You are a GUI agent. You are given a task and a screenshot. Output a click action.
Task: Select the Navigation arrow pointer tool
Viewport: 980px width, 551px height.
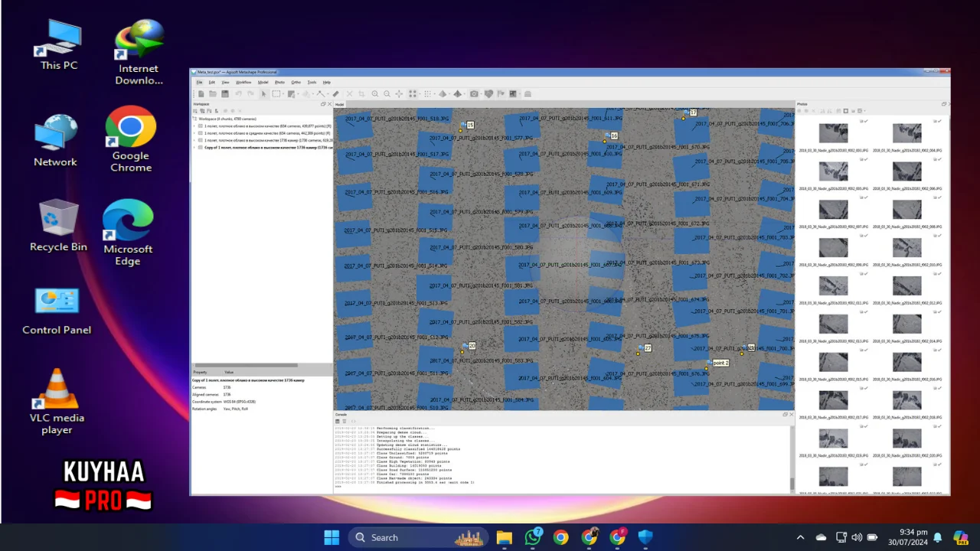pos(263,94)
